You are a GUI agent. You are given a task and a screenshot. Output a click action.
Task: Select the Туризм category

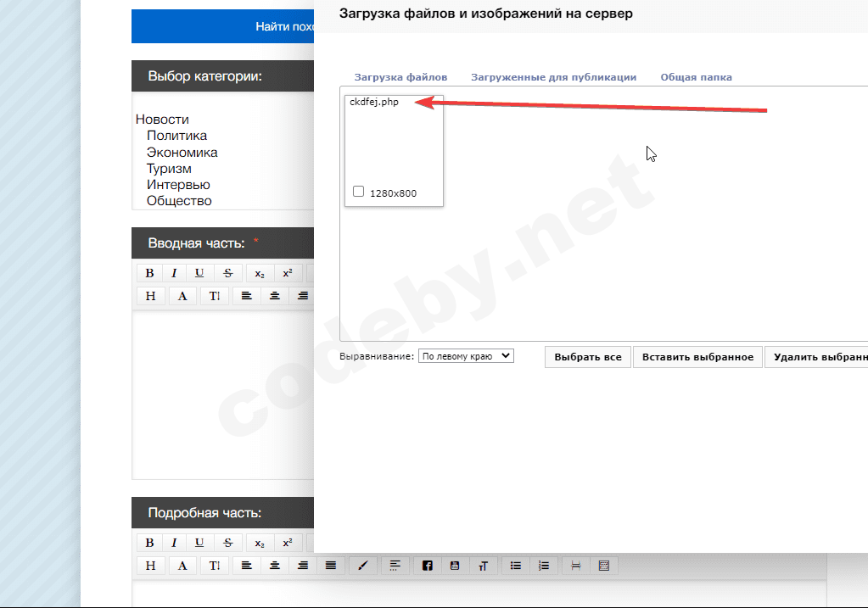pyautogui.click(x=169, y=168)
